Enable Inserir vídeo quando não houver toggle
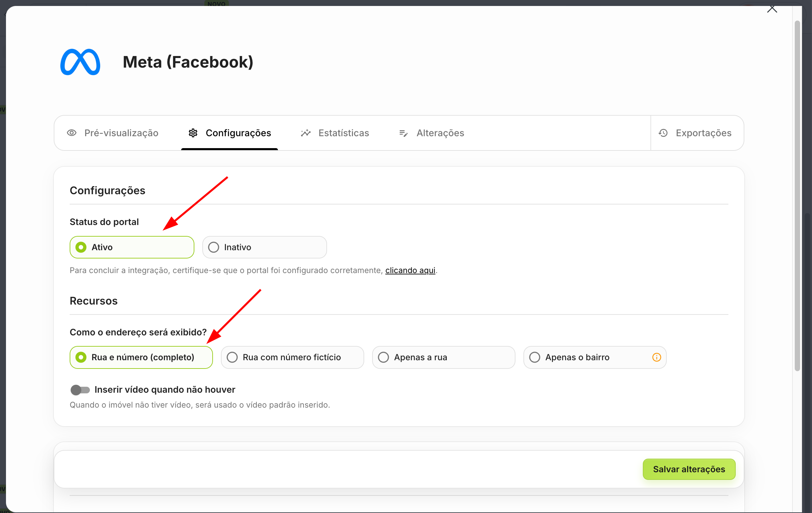This screenshot has height=513, width=812. (x=80, y=390)
